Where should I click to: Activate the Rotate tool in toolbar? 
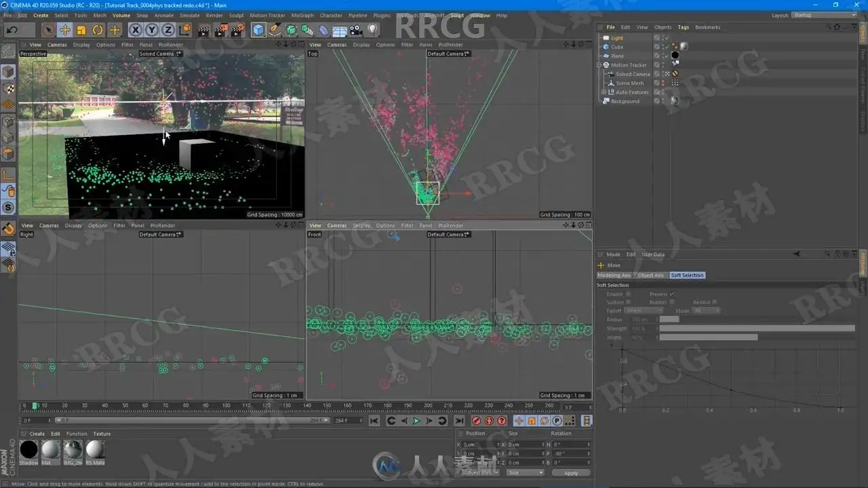(x=98, y=30)
